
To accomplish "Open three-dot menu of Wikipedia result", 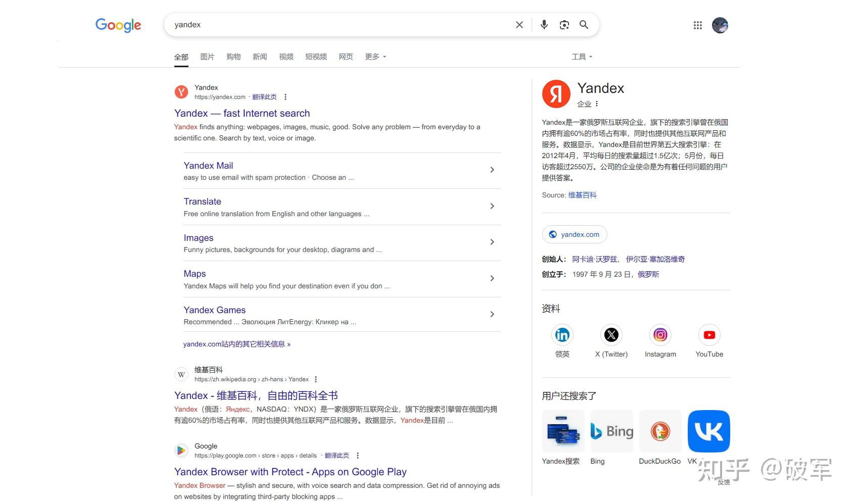I will point(316,379).
